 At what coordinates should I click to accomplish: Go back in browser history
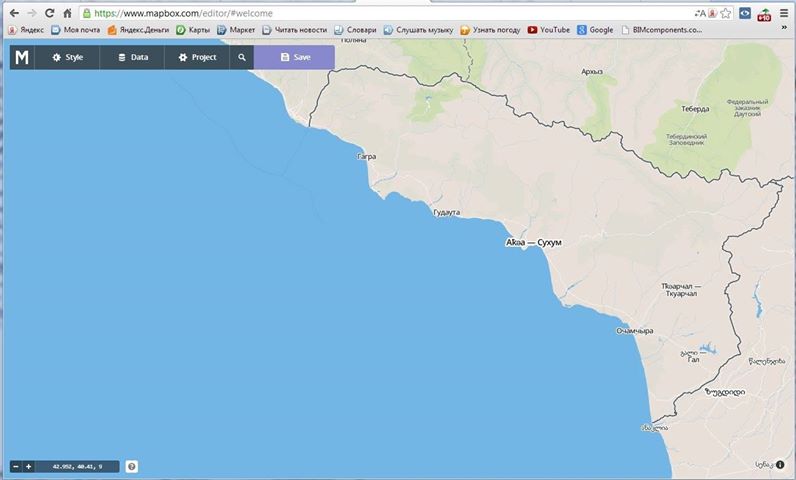tap(14, 13)
